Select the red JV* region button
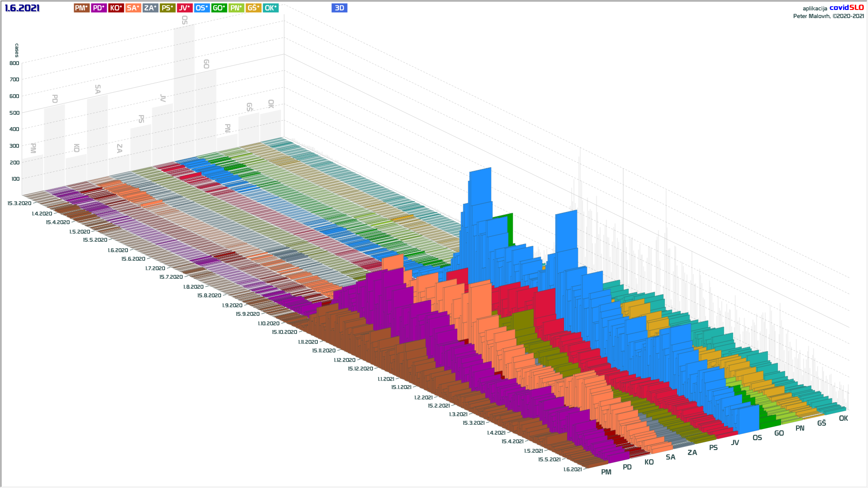 point(185,8)
